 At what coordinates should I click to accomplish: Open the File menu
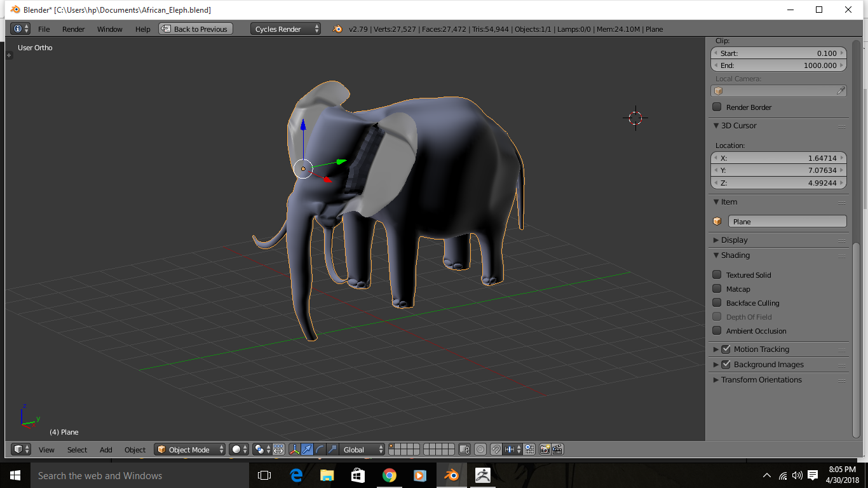pos(44,29)
